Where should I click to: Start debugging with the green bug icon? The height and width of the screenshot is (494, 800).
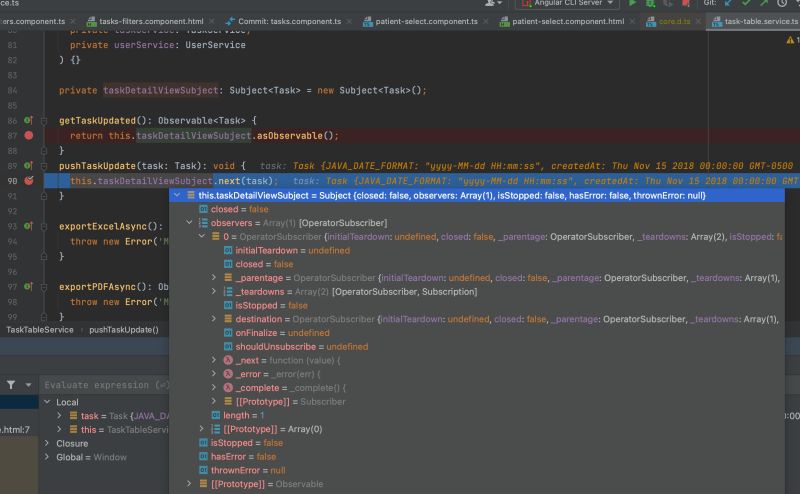coord(650,3)
